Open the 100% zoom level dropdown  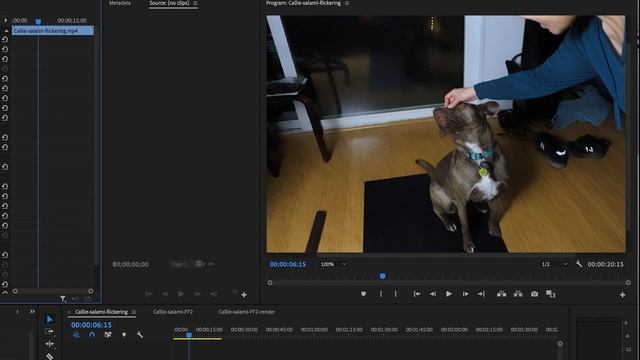[333, 264]
